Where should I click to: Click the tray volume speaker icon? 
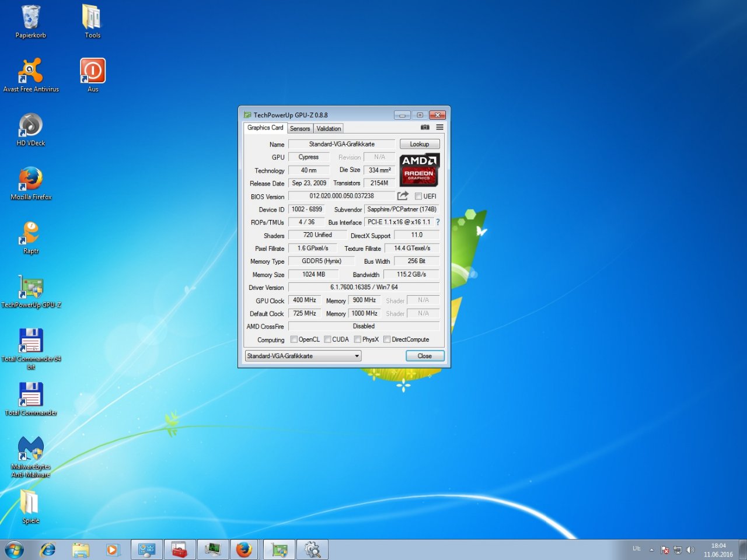click(690, 550)
